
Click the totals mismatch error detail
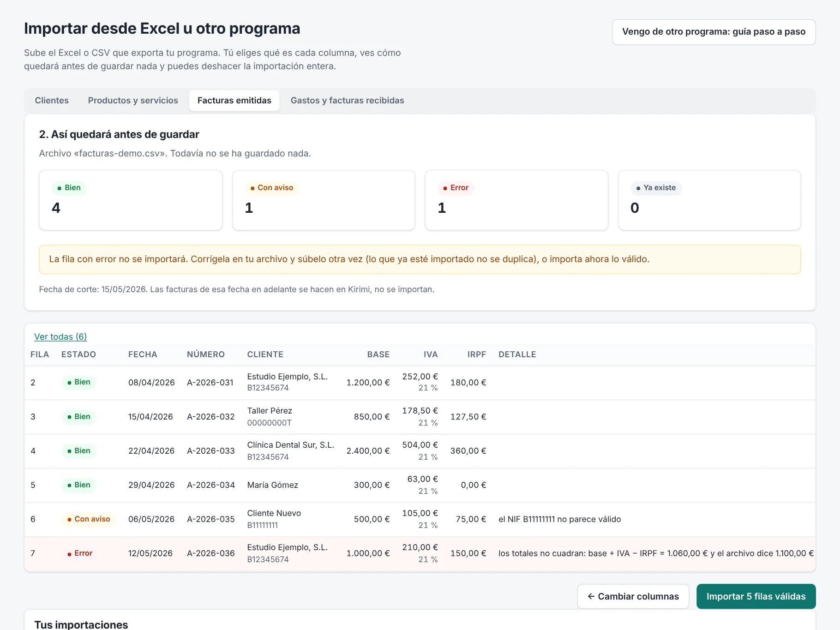click(656, 553)
